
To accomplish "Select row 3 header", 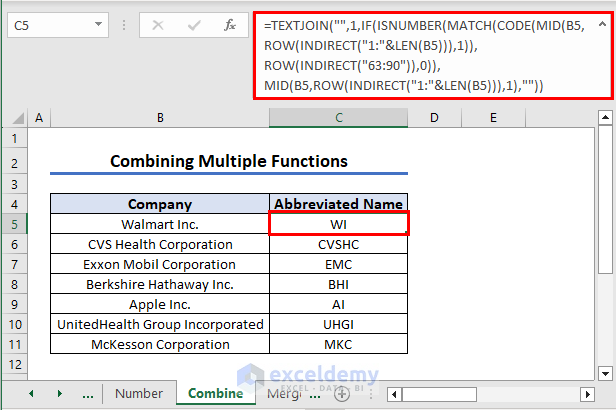I will [15, 184].
